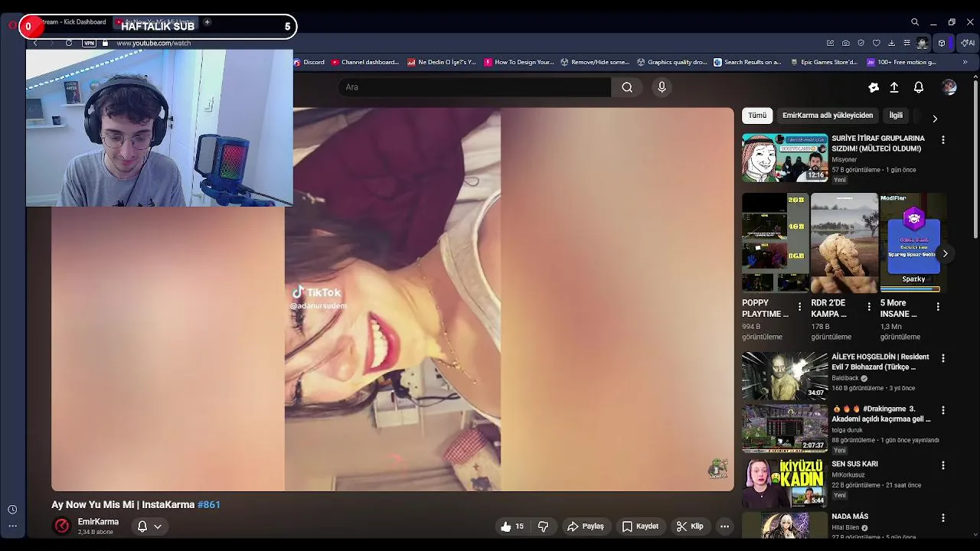This screenshot has width=980, height=551.
Task: Click the YouTube search magnifier button
Action: click(627, 87)
